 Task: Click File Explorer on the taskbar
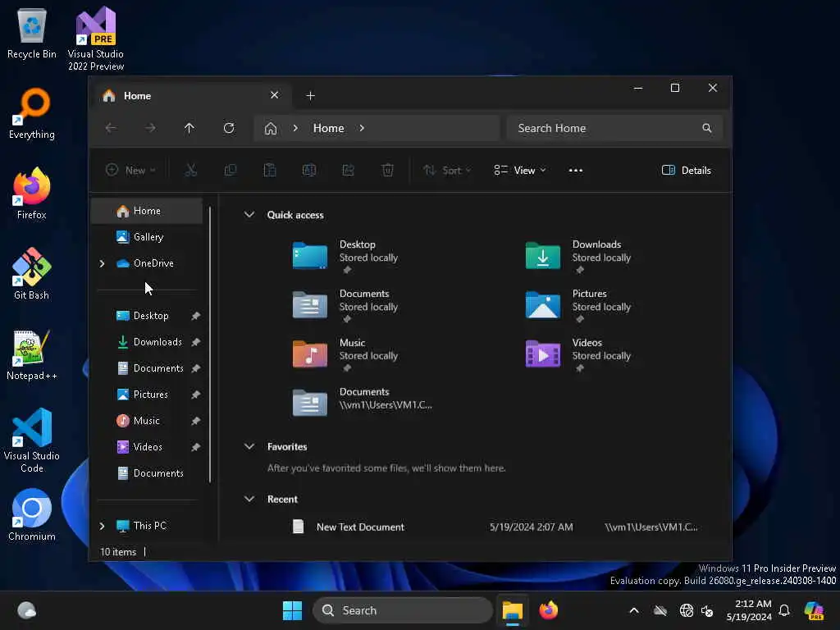(512, 610)
